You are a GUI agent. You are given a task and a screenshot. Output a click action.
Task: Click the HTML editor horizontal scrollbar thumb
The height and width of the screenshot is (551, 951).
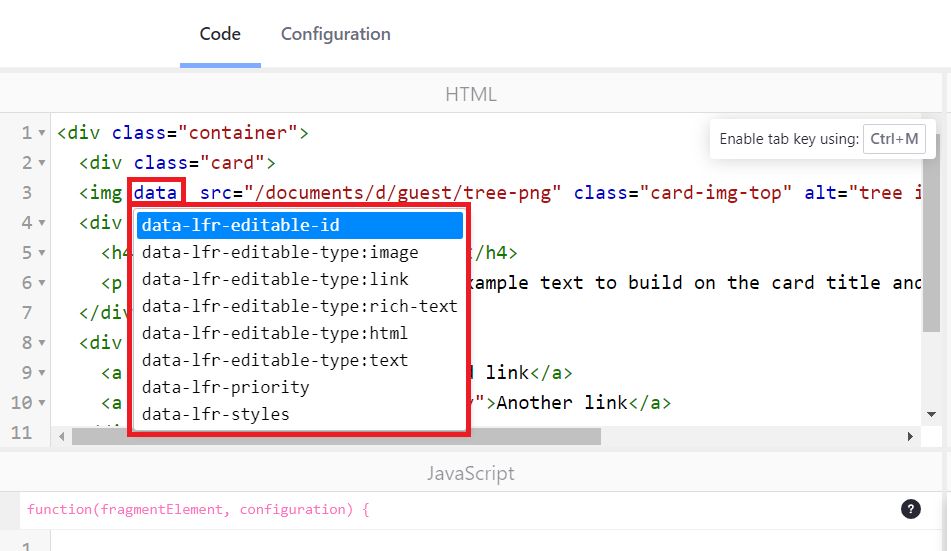coord(336,436)
